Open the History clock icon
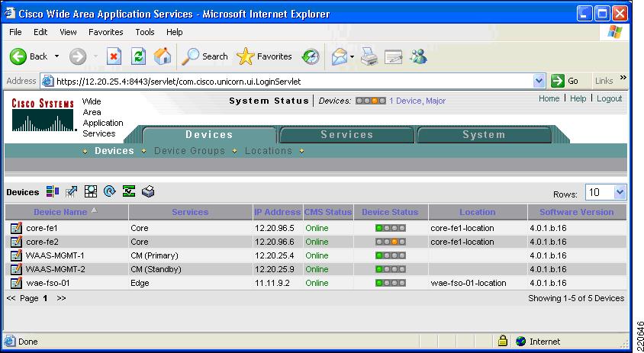Screen dimensions: 644x353 [x=311, y=56]
